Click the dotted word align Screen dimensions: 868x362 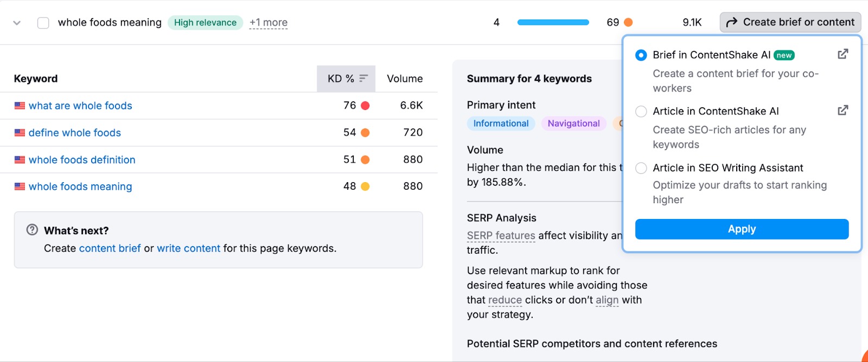point(607,300)
